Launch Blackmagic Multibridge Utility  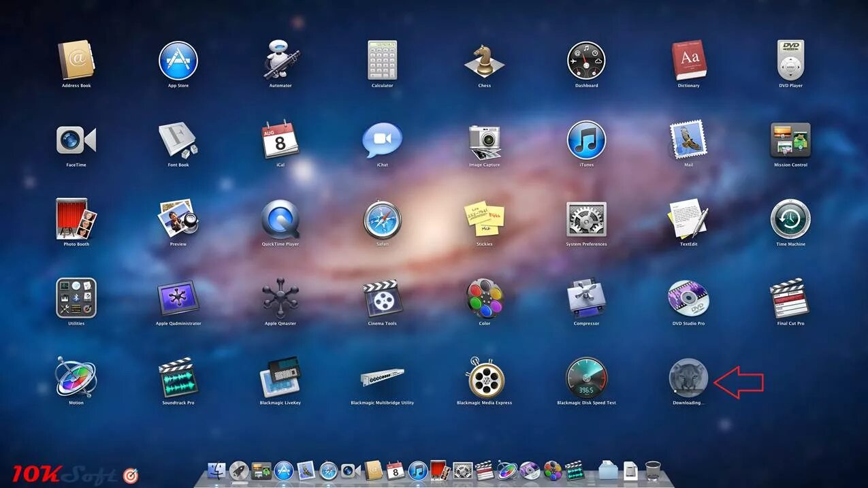[383, 377]
